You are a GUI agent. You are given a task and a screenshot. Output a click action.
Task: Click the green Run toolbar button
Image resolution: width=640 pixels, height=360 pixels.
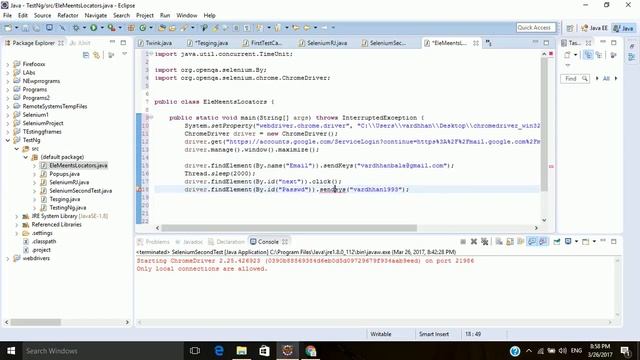(x=93, y=28)
